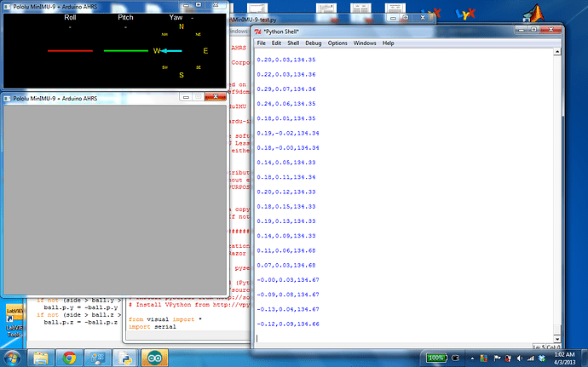Launch Google Chrome from the taskbar
This screenshot has height=367, width=588.
[x=69, y=355]
